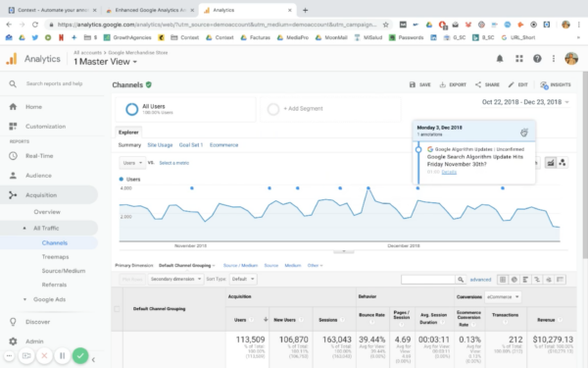Click the table search magnifier button

[461, 280]
